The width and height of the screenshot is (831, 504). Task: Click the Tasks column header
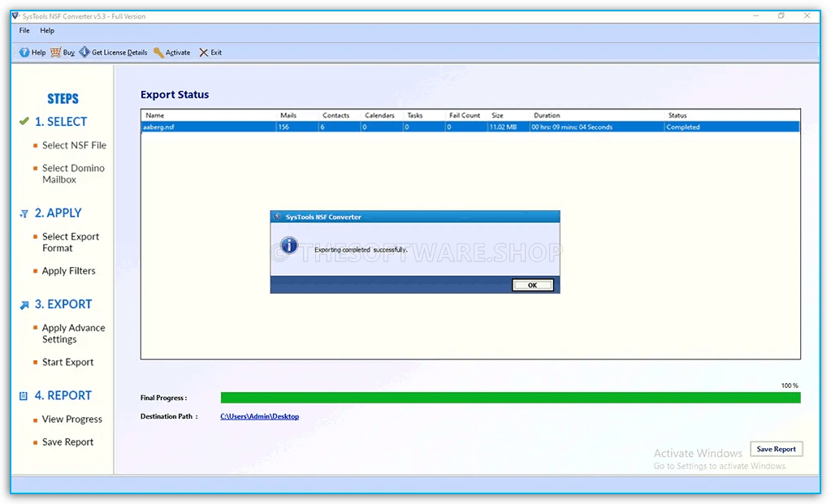click(415, 115)
